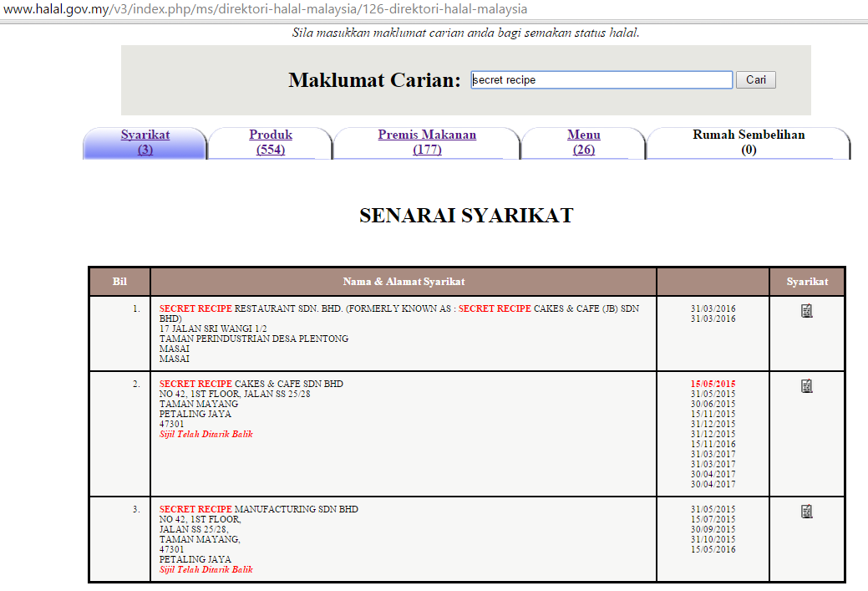The image size is (868, 591).
Task: Click TAMAN PERINDUSTRIAN DESA PLENTONG address line
Action: point(254,339)
